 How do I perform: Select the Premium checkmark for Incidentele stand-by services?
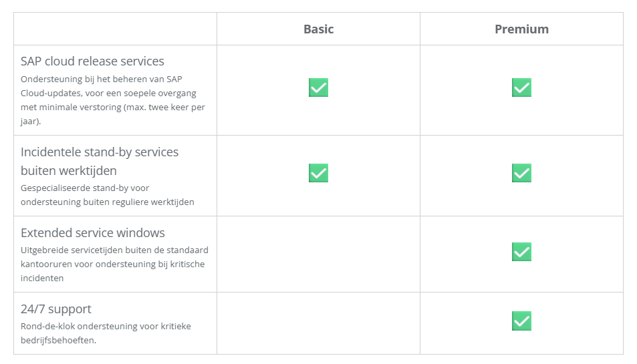521,173
